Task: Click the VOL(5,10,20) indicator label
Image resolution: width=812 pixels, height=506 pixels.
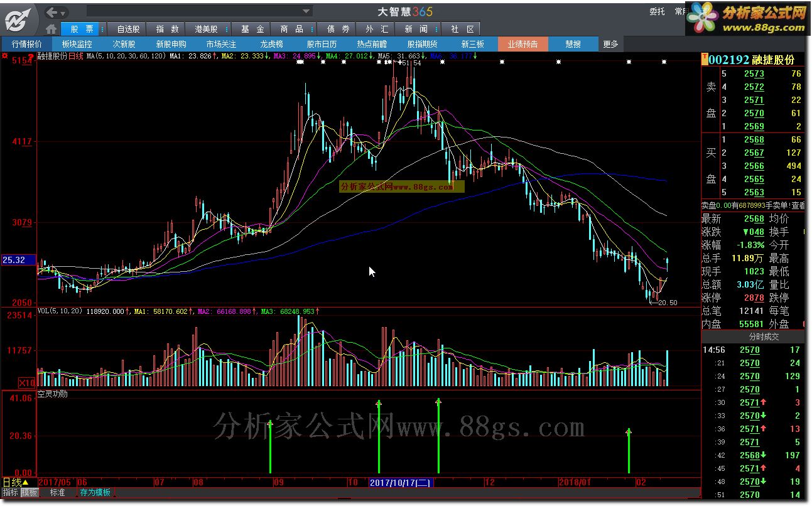Action: [60, 311]
